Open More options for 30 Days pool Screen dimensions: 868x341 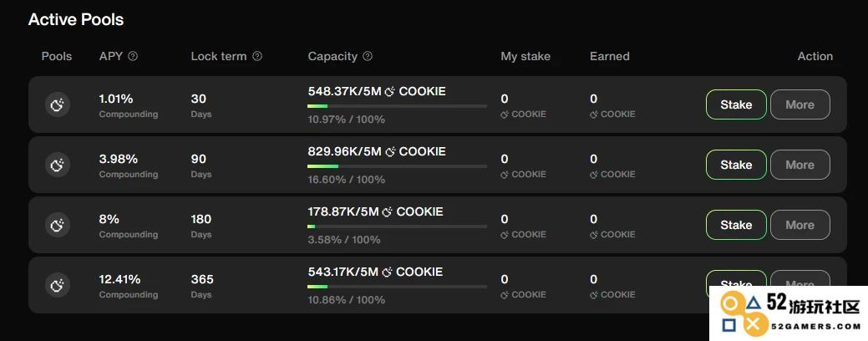(x=799, y=104)
